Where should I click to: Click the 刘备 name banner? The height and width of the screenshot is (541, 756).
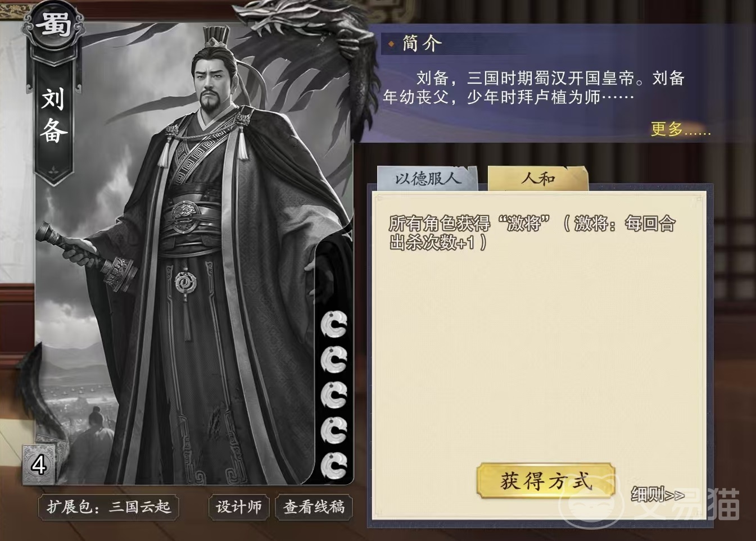pos(53,116)
